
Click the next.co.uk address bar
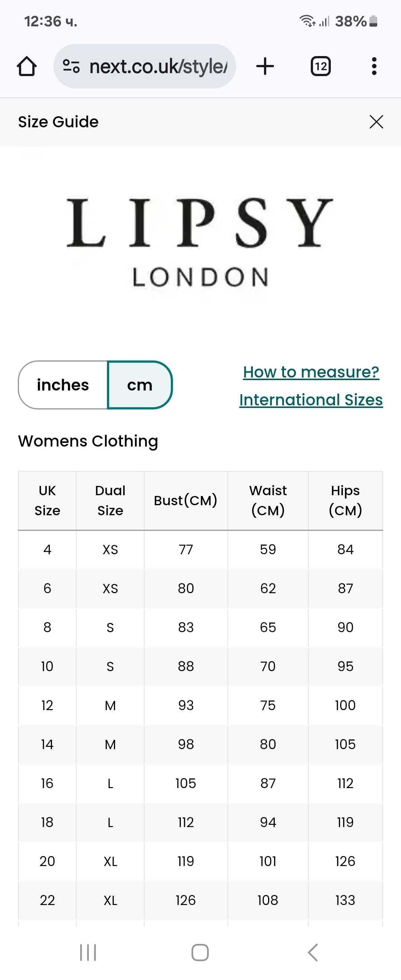[x=144, y=66]
